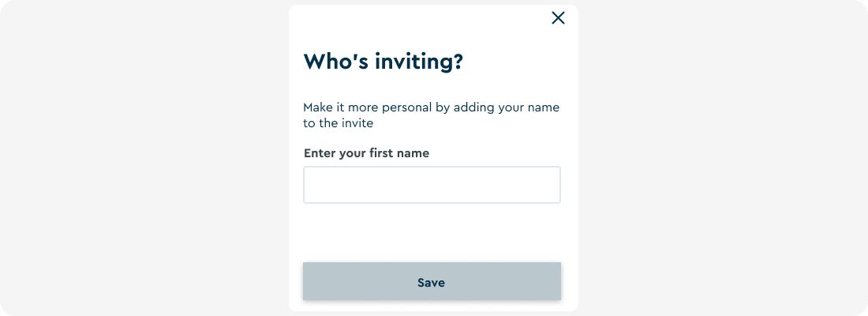868x316 pixels.
Task: Click the "to the invite" text line
Action: (x=339, y=123)
